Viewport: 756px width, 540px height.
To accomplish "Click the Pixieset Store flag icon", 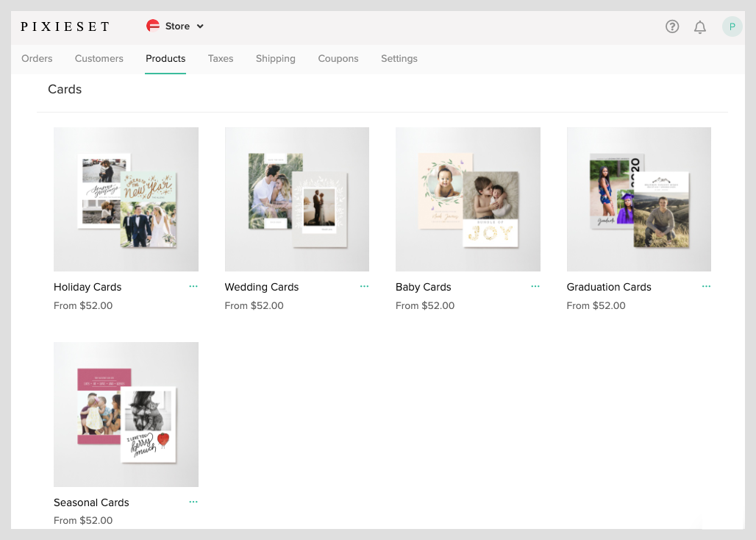I will [x=153, y=25].
